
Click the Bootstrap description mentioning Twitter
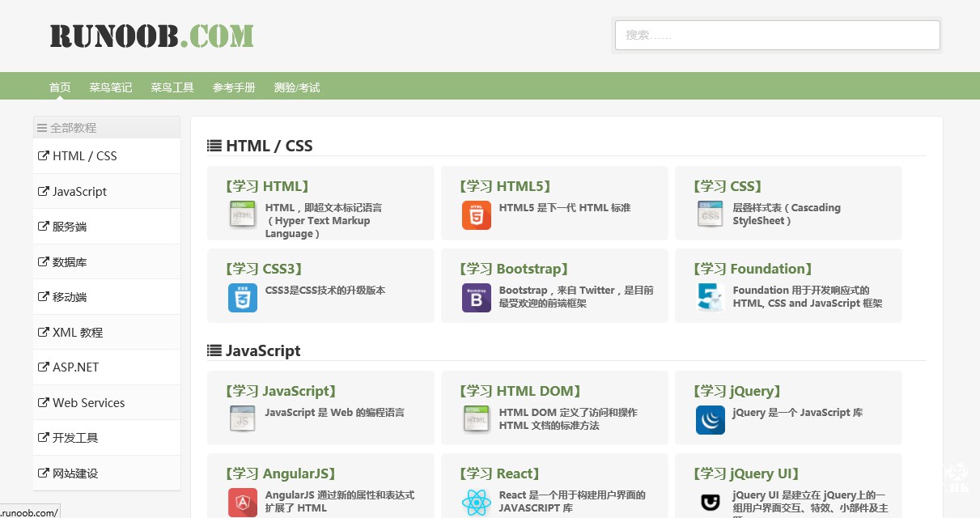coord(576,297)
